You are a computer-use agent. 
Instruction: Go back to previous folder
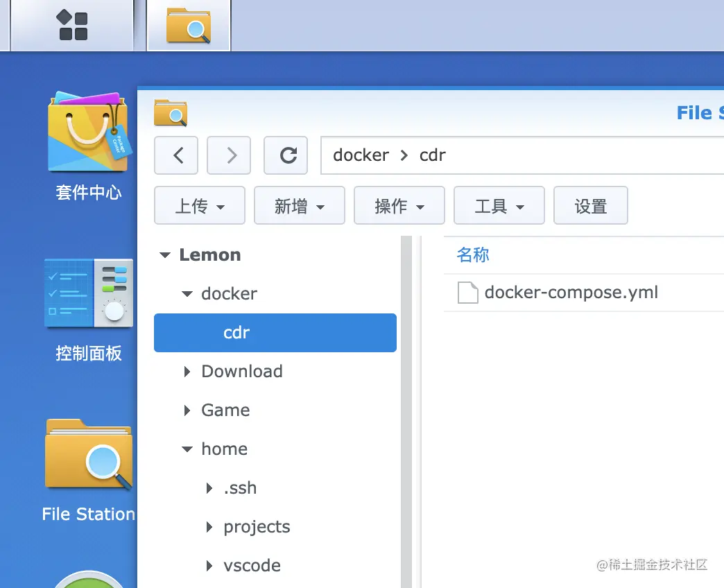click(176, 155)
